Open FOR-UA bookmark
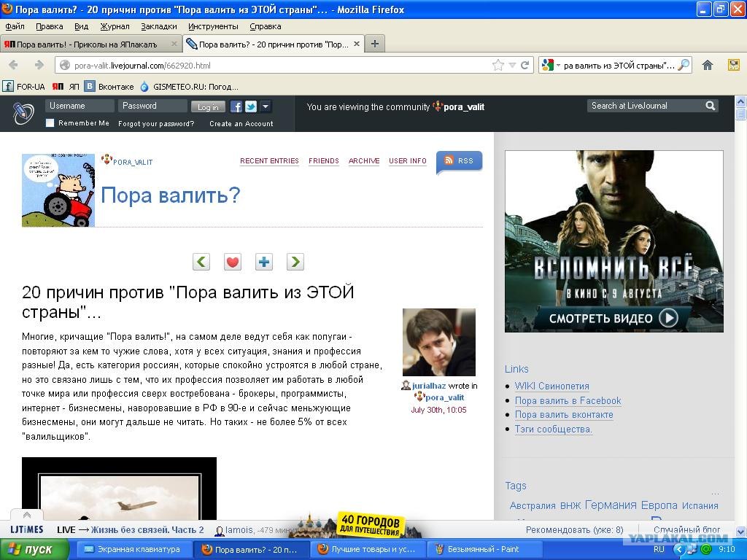Image resolution: width=747 pixels, height=560 pixels. point(24,86)
